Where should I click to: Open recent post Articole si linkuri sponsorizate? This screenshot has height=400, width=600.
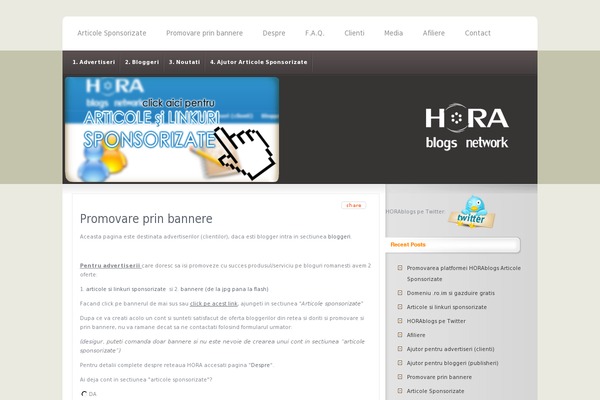[x=447, y=307]
